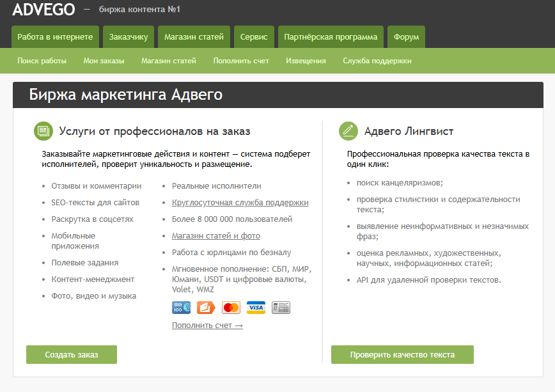
Task: Click the VISA payment icon
Action: tap(256, 308)
